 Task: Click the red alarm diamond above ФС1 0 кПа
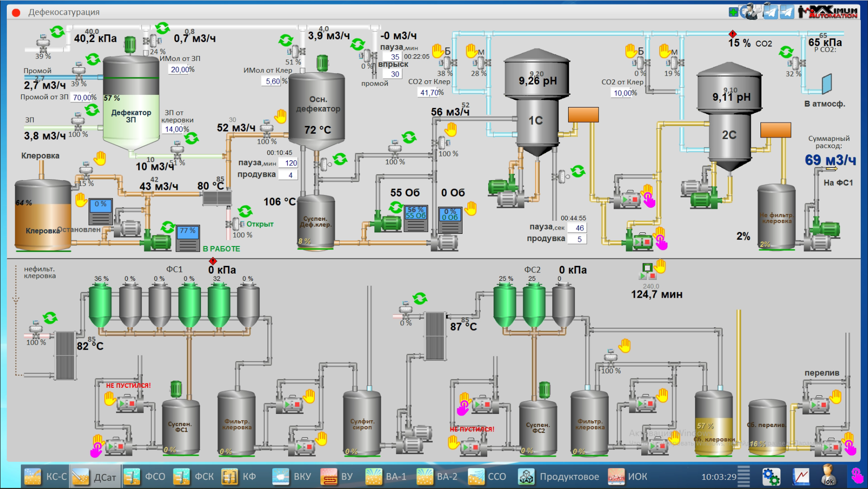(213, 261)
